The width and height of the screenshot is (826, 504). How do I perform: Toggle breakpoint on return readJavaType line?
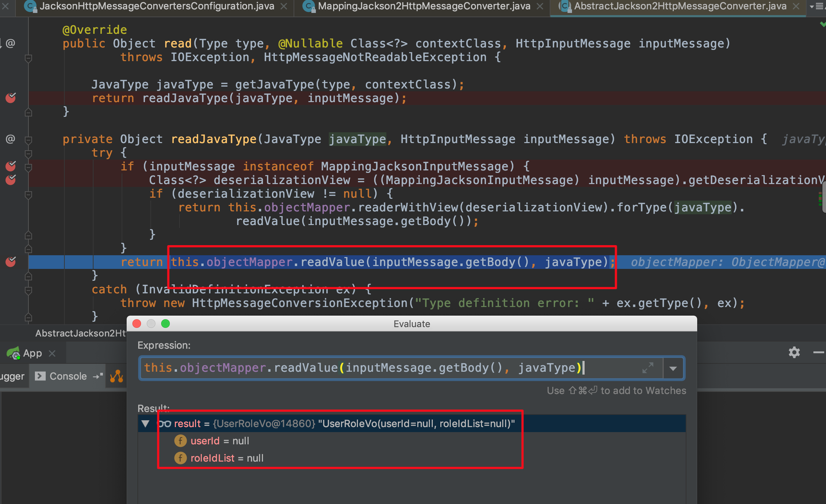tap(11, 98)
